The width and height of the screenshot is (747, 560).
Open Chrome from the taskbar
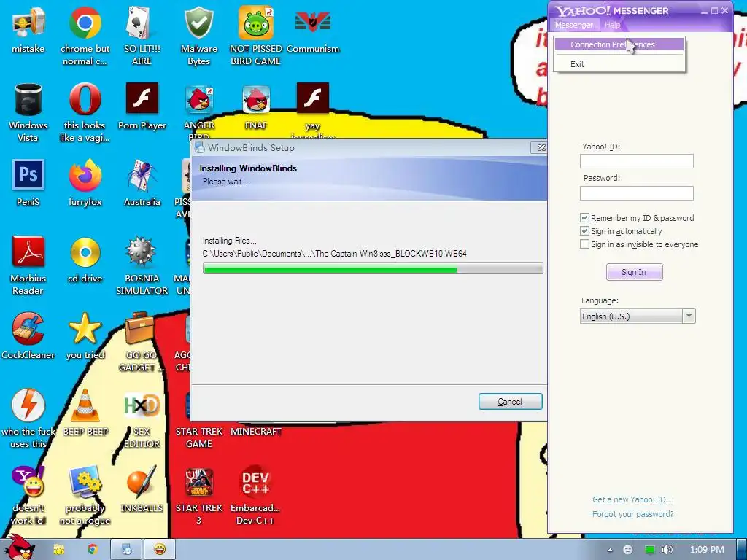92,550
